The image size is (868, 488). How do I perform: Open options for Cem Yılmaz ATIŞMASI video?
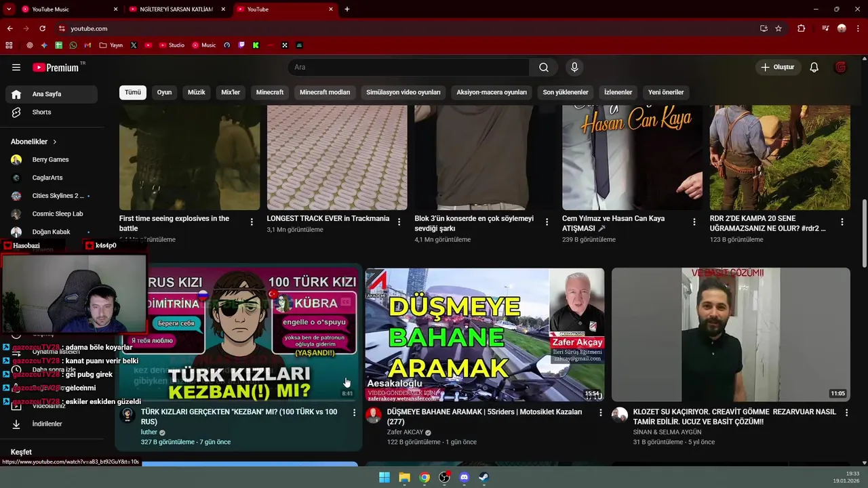pyautogui.click(x=694, y=222)
